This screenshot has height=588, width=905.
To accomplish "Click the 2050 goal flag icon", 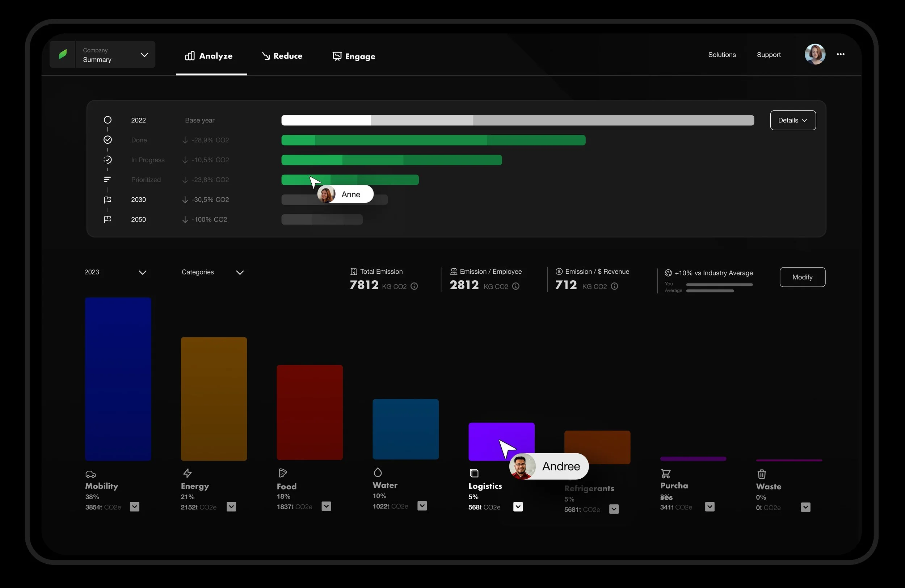I will [108, 219].
